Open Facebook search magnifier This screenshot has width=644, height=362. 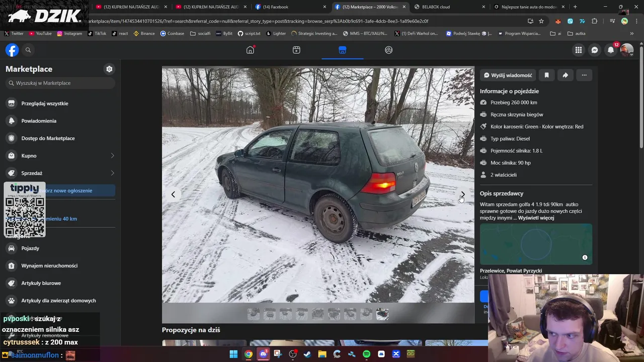pyautogui.click(x=28, y=50)
